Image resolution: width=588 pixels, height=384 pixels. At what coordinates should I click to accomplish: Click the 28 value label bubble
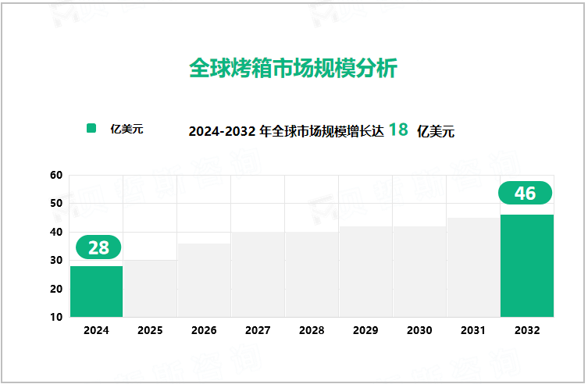pyautogui.click(x=98, y=247)
